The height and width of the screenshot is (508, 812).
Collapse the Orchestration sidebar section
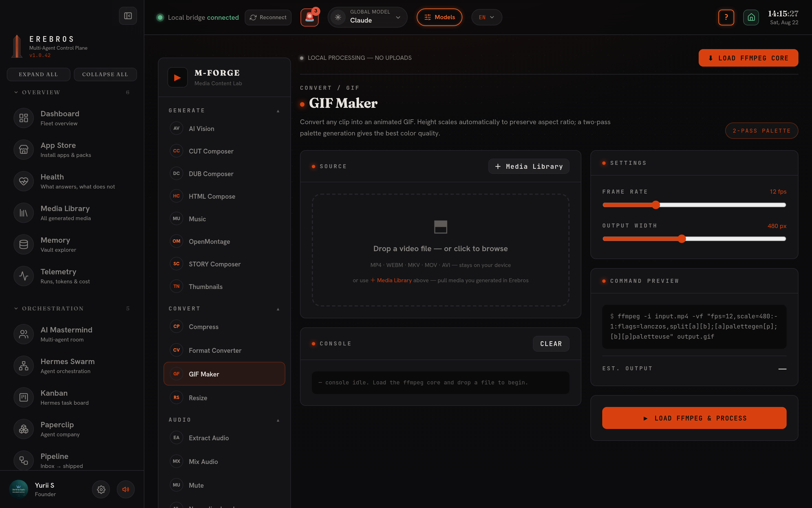71,308
